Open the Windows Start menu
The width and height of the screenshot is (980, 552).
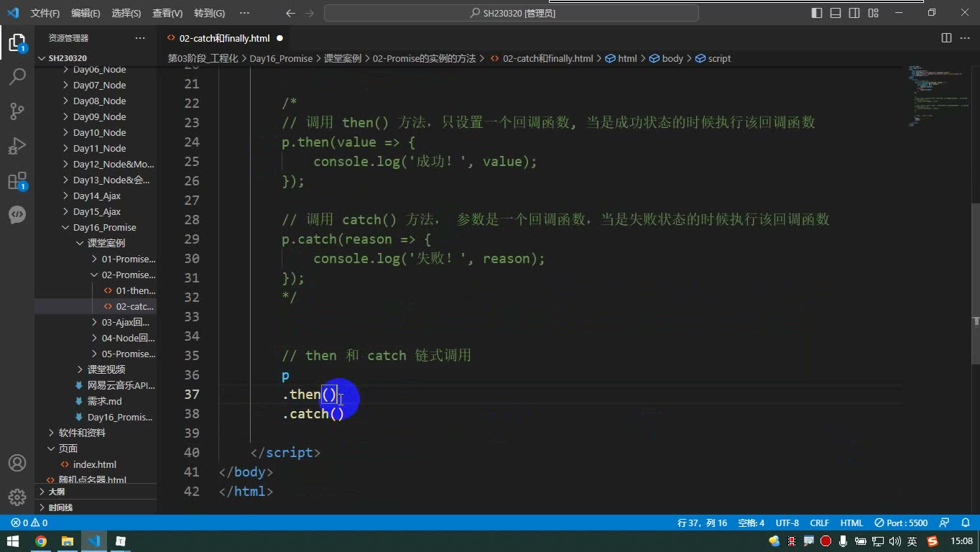(x=13, y=541)
